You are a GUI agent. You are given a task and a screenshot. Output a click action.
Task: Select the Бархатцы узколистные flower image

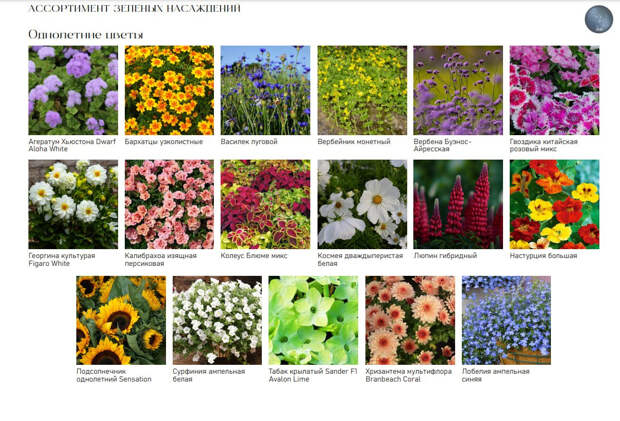pyautogui.click(x=169, y=90)
